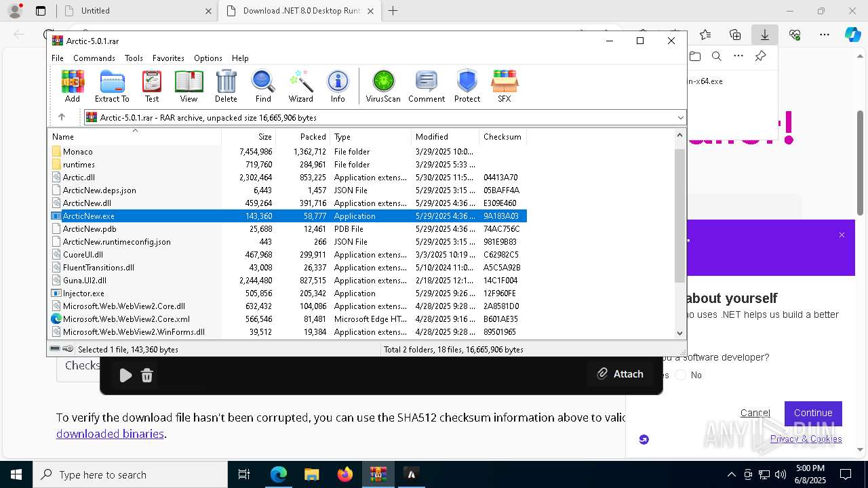The height and width of the screenshot is (488, 868).
Task: Switch to the Untitled browser tab
Action: click(x=136, y=11)
